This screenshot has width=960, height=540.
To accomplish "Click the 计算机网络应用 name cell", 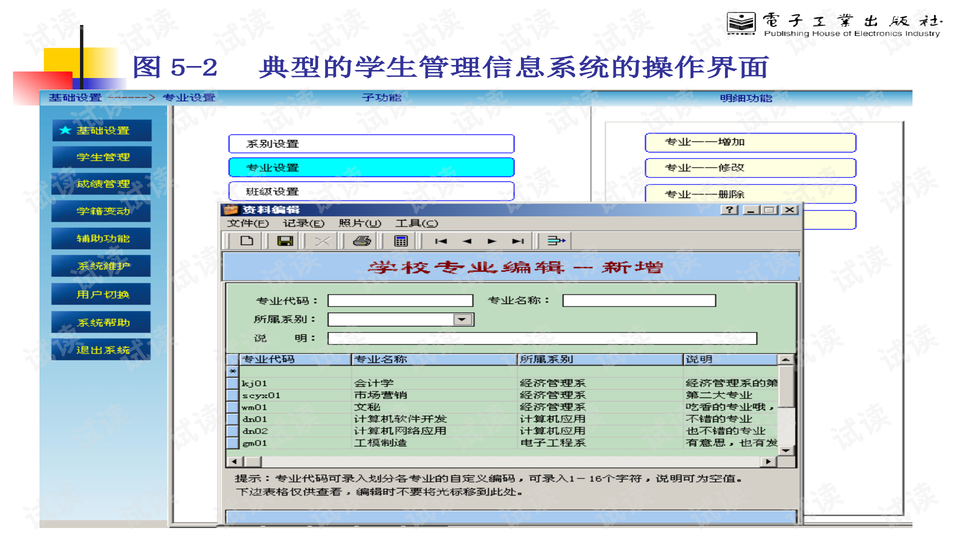I will point(435,431).
